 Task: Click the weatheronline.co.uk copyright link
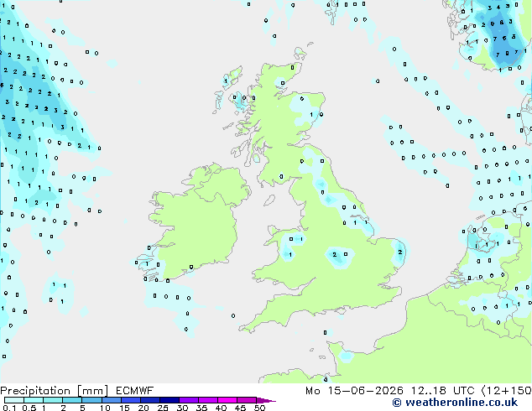tap(455, 403)
